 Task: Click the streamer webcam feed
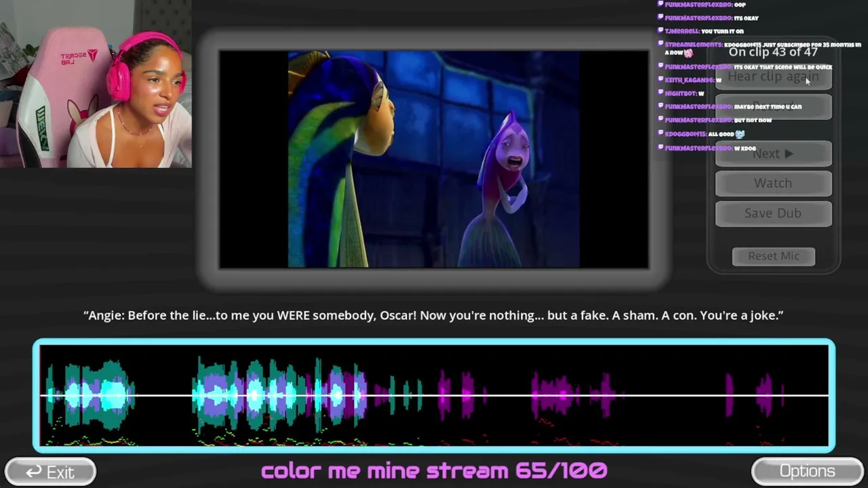pyautogui.click(x=96, y=84)
